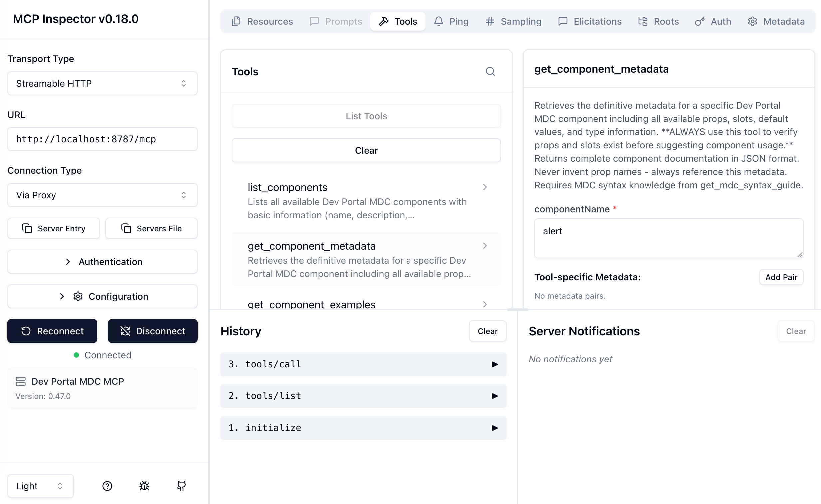The height and width of the screenshot is (504, 821).
Task: Switch to the Resources tab
Action: tap(262, 21)
